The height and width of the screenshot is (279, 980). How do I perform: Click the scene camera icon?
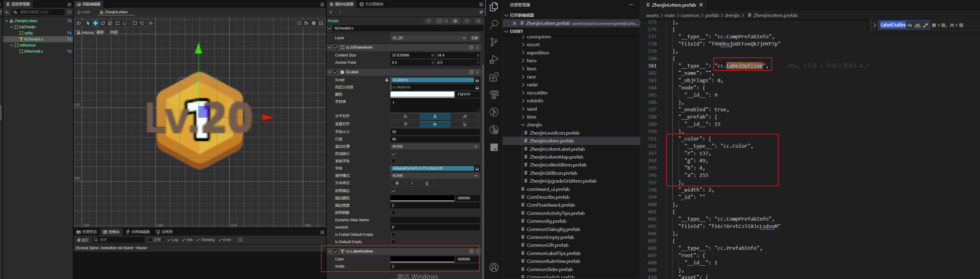307,23
